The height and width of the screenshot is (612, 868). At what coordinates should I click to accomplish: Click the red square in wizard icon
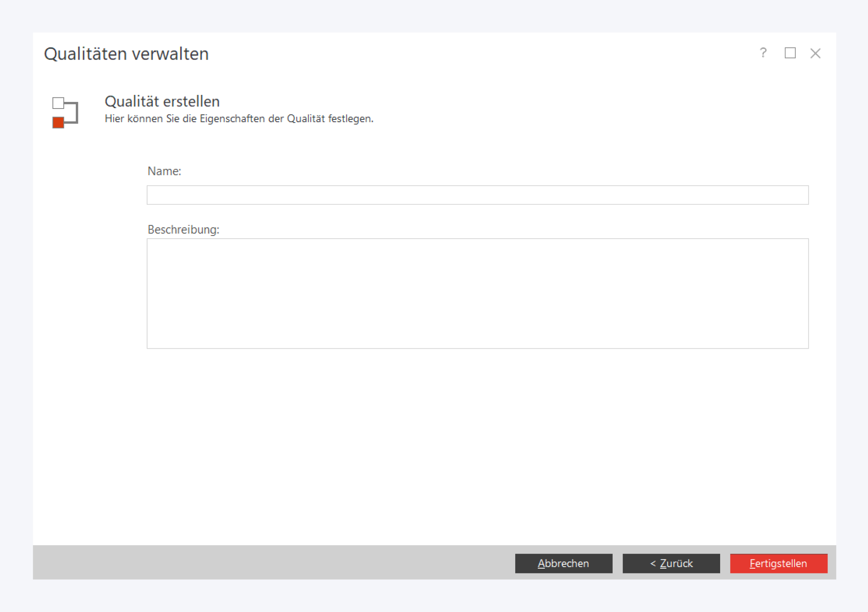(x=58, y=122)
